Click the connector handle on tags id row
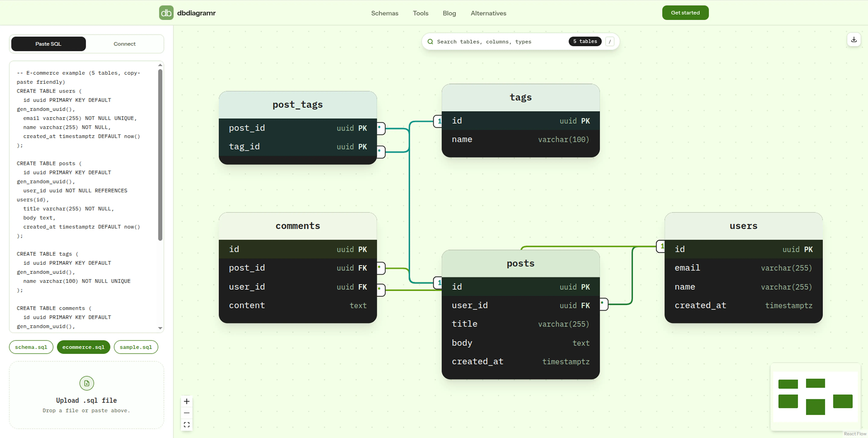This screenshot has height=438, width=868. click(x=438, y=121)
